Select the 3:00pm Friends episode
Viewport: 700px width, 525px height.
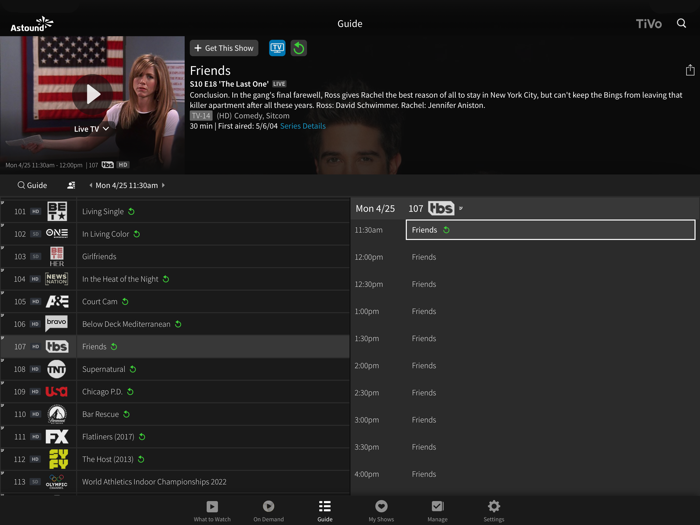point(550,420)
